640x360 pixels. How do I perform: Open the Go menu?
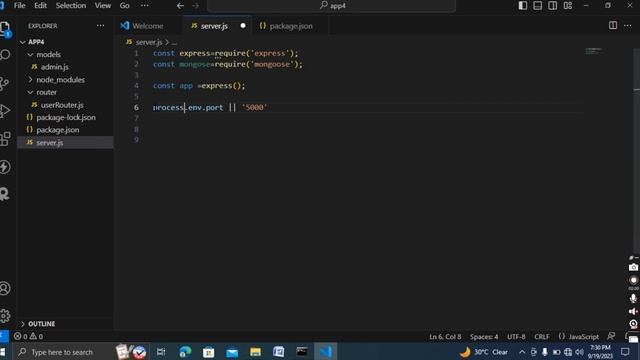(124, 5)
